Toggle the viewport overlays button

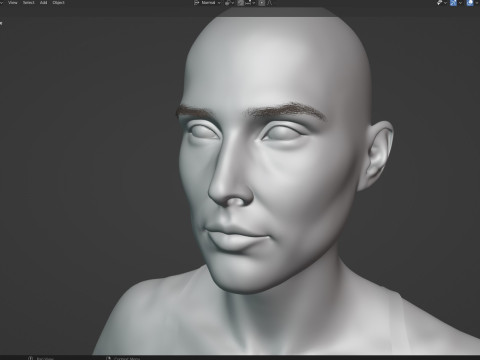click(x=470, y=3)
